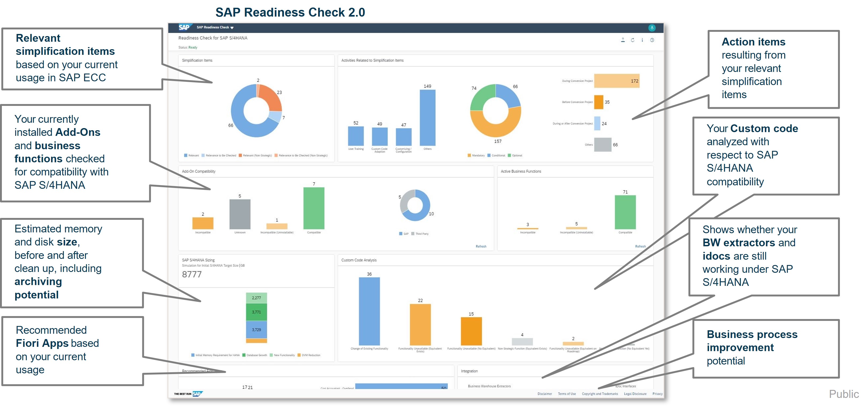
Task: Toggle the Third-Party legend entry
Action: [420, 234]
